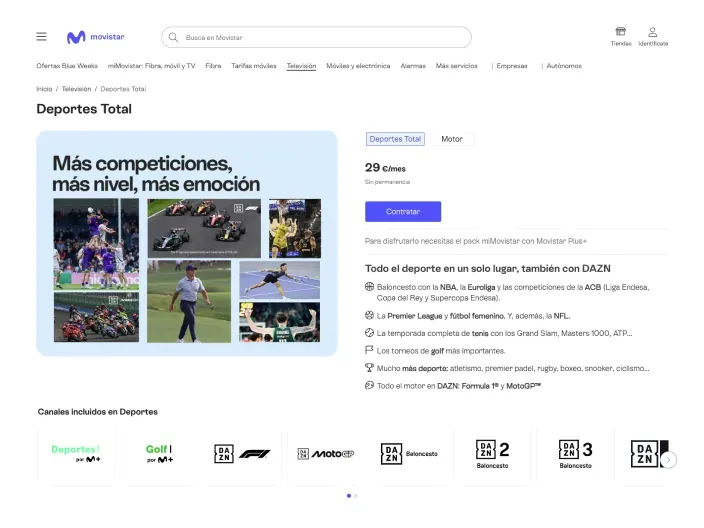Click the second carousel pagination dot
Image resolution: width=704 pixels, height=528 pixels.
[356, 496]
